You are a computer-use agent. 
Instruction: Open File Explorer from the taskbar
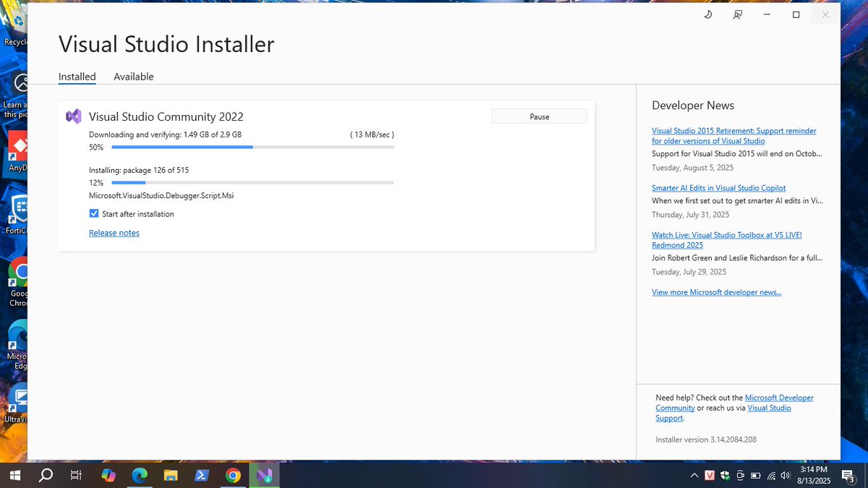[170, 475]
